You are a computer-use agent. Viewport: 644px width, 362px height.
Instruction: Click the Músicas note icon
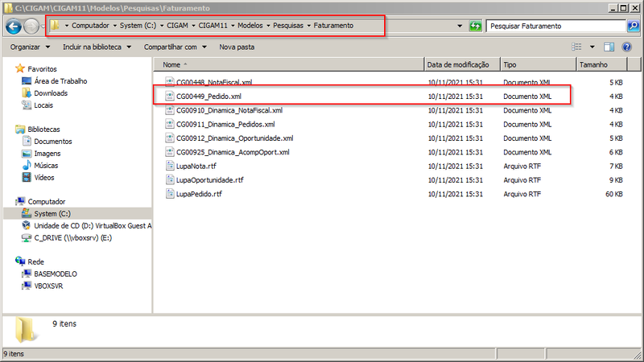(27, 166)
